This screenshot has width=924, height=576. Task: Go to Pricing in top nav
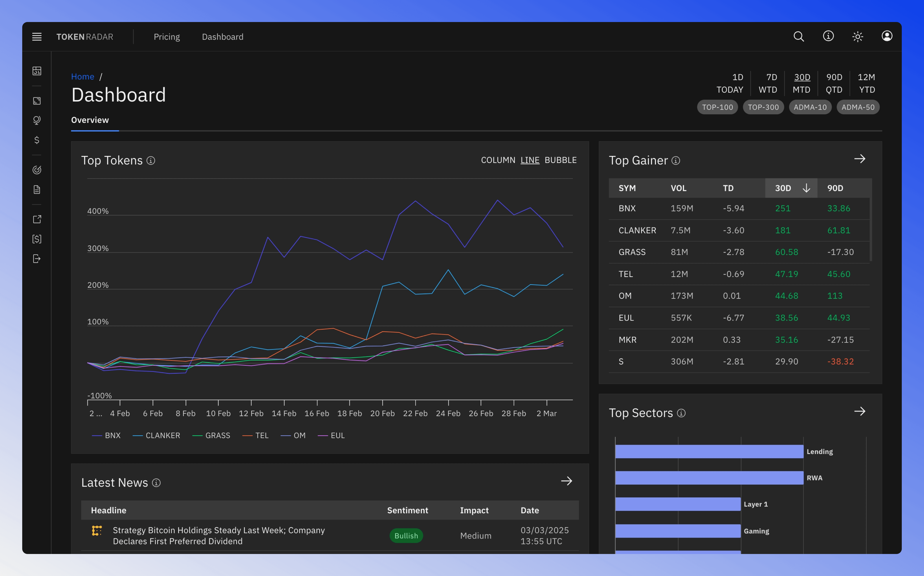click(167, 37)
